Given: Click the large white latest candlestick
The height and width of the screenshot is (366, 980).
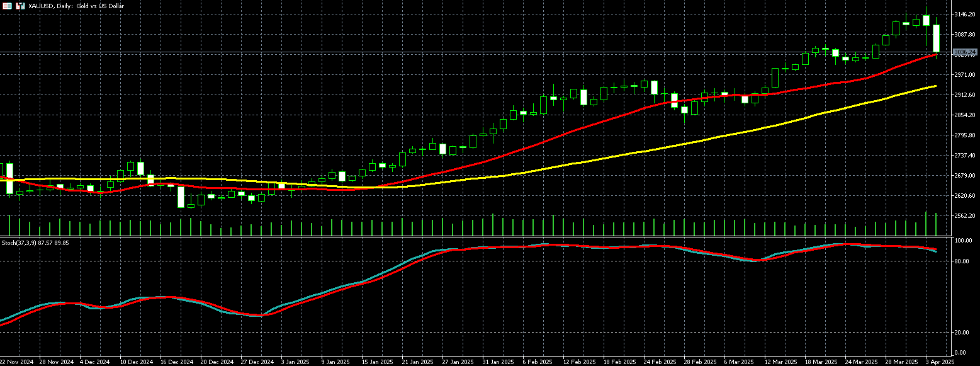Looking at the screenshot, I should [936, 38].
